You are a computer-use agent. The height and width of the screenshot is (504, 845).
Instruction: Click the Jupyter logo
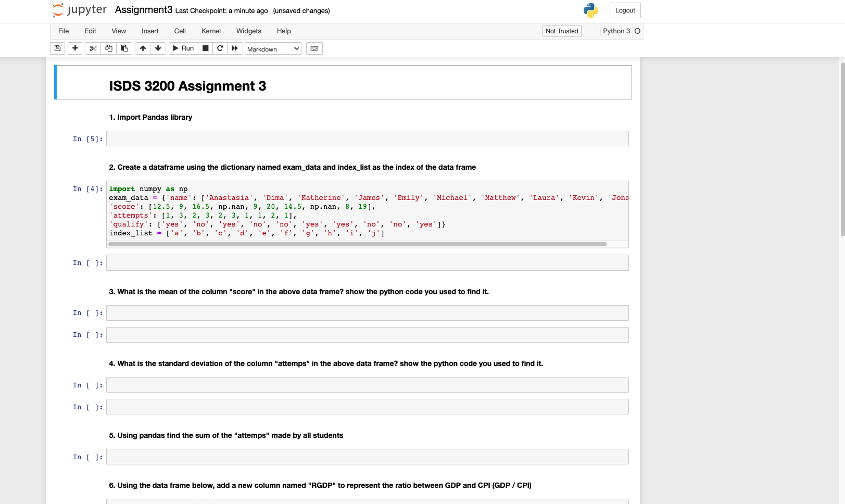click(x=79, y=10)
